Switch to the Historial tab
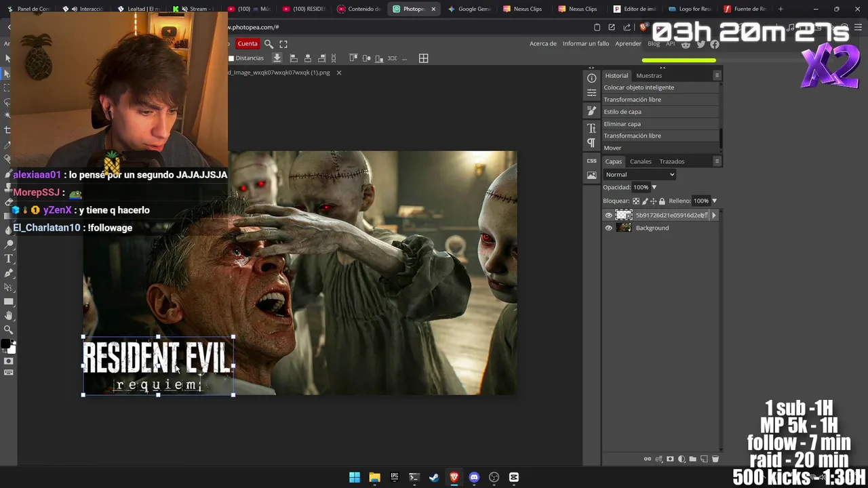 coord(616,75)
